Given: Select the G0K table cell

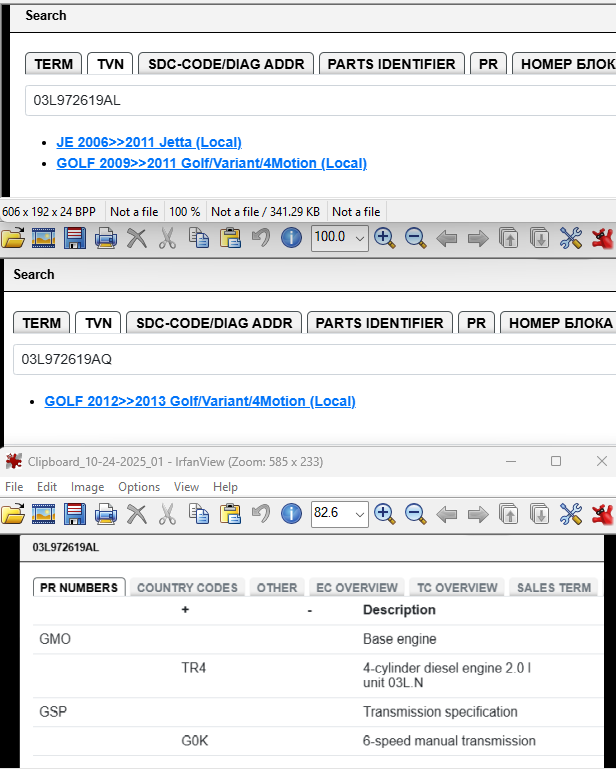Looking at the screenshot, I should pos(195,741).
